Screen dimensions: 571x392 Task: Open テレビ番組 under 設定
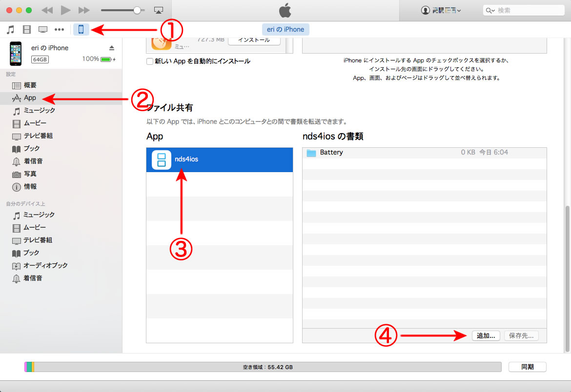coord(61,136)
